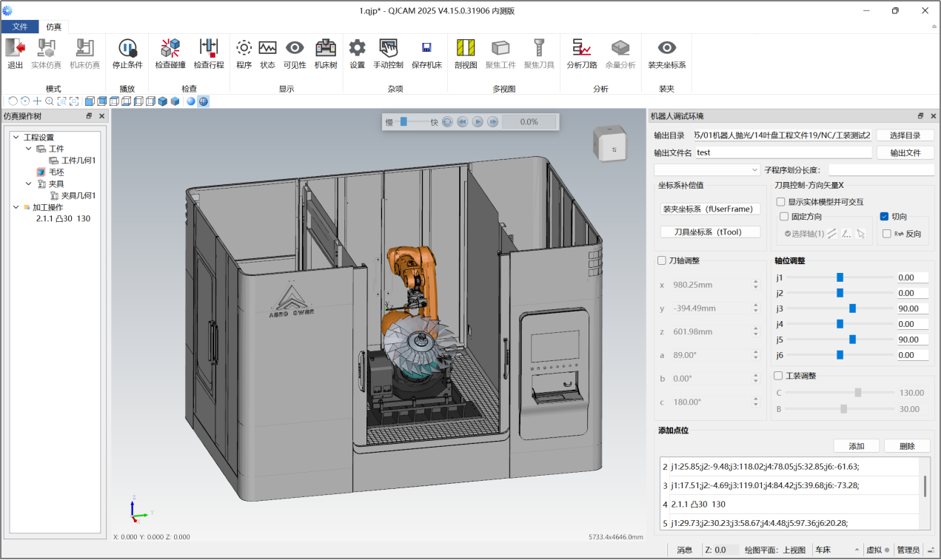Viewport: 941px width, 560px height.
Task: Enable the 工装调整 checkbox
Action: [778, 376]
